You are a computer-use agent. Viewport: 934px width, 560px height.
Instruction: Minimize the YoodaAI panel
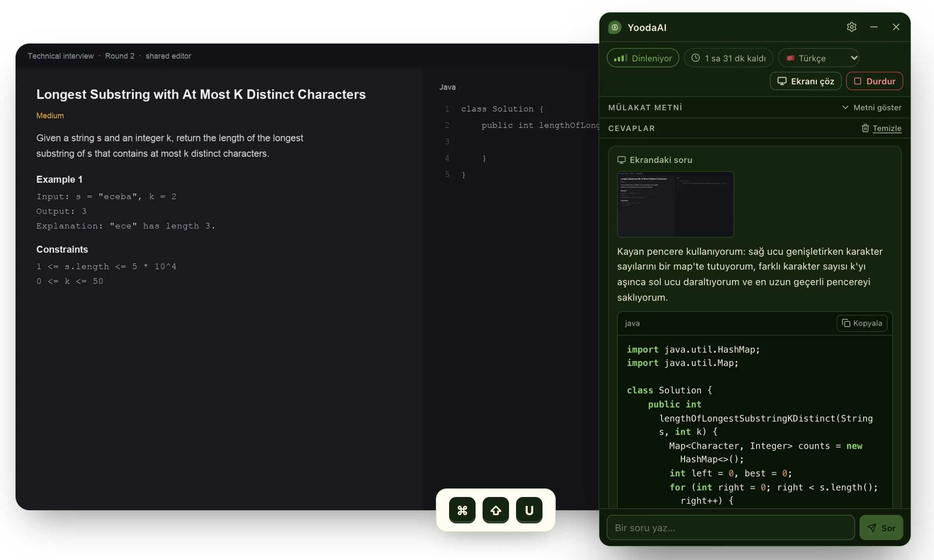[874, 27]
